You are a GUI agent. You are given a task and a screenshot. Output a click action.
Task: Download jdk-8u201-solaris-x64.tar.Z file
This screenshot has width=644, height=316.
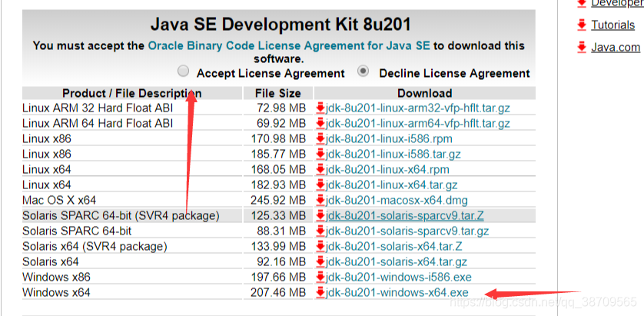pos(394,246)
